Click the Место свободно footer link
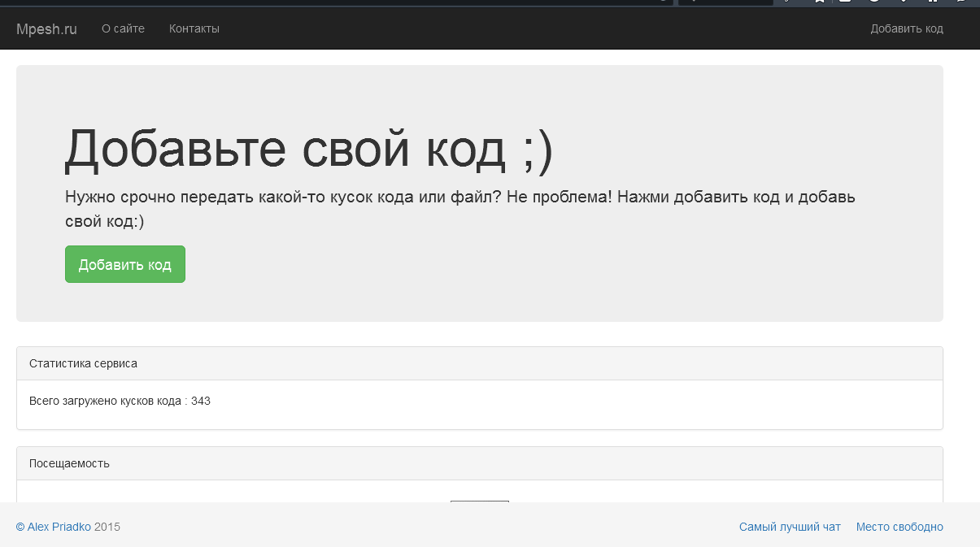Screen dimensions: 980x547 899,527
